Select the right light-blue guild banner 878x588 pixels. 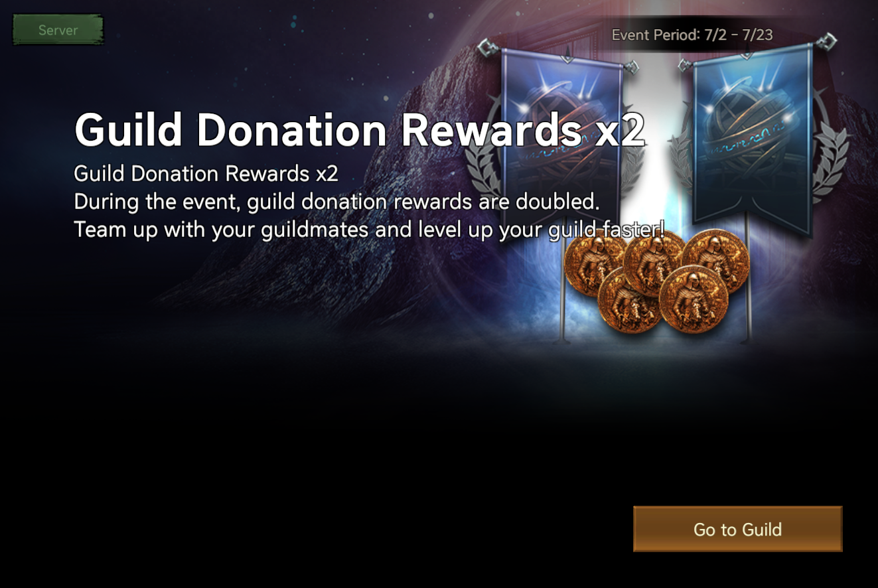[753, 139]
